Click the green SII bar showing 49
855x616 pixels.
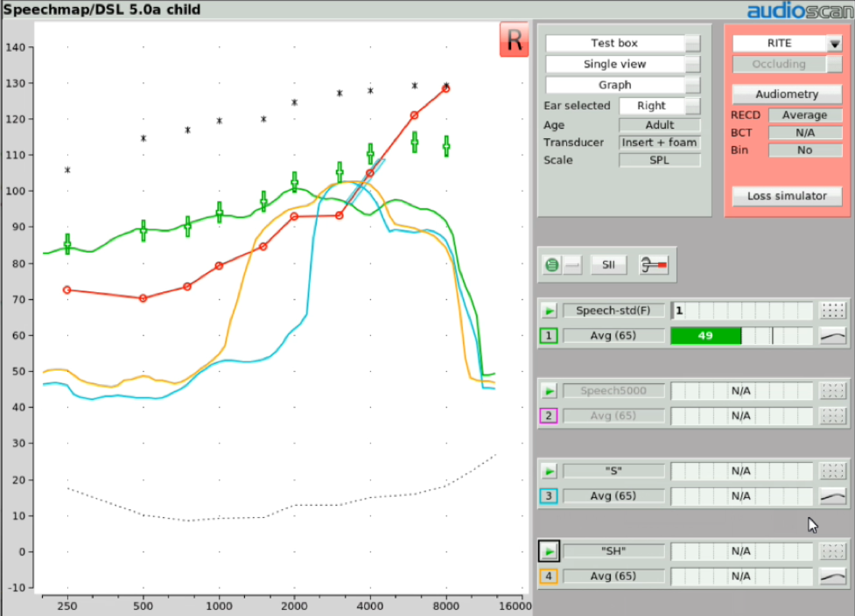tap(705, 336)
